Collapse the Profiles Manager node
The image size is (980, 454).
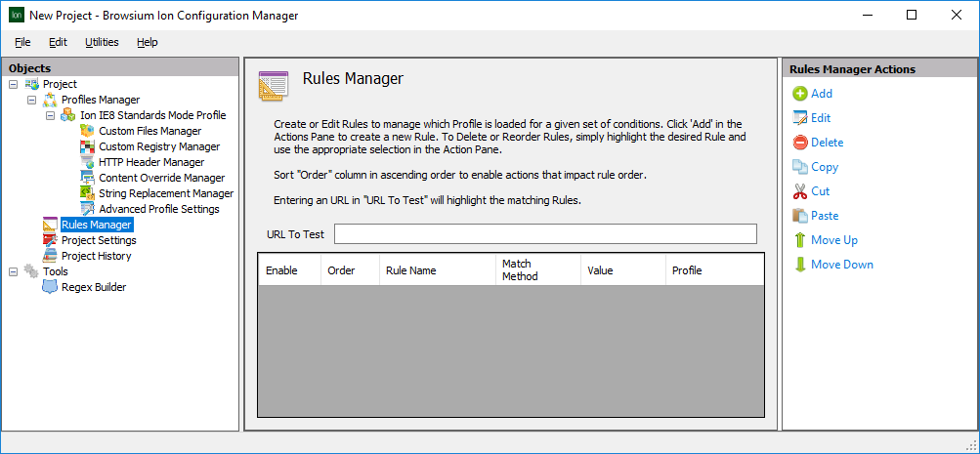(x=31, y=100)
